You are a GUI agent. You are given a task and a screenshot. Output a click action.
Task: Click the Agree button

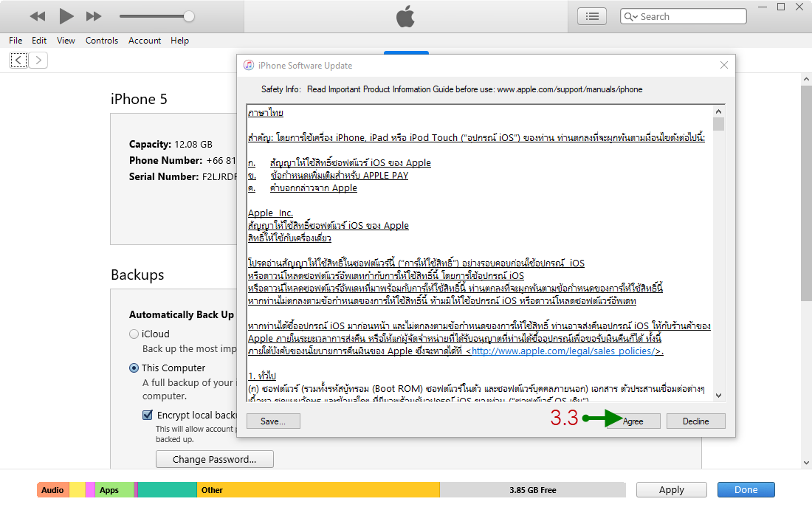(x=633, y=421)
